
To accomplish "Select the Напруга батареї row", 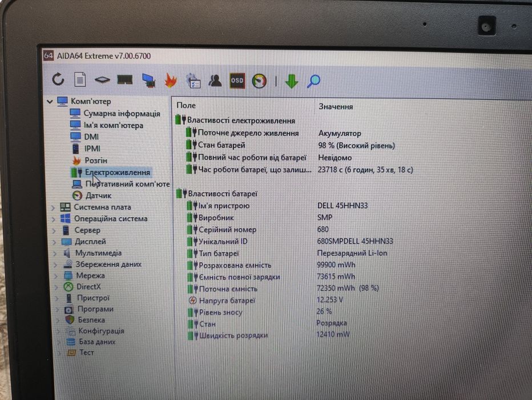I will click(265, 300).
